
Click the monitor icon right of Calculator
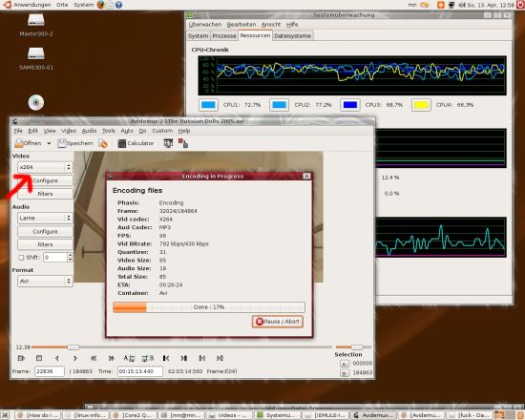click(x=168, y=143)
